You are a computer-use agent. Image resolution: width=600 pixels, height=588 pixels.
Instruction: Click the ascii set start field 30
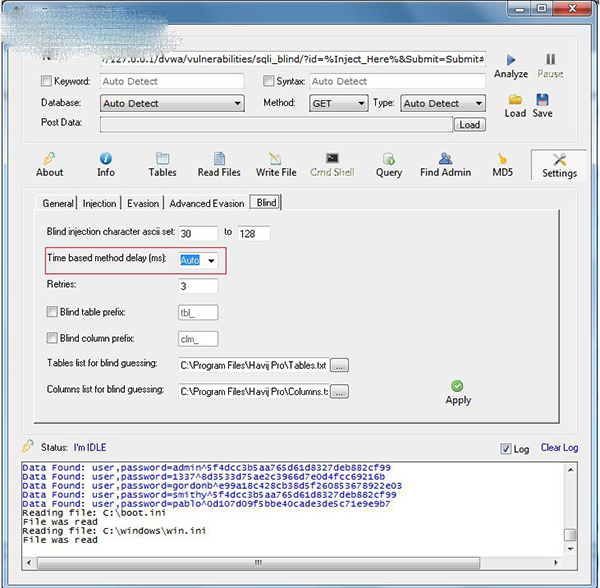[x=198, y=233]
